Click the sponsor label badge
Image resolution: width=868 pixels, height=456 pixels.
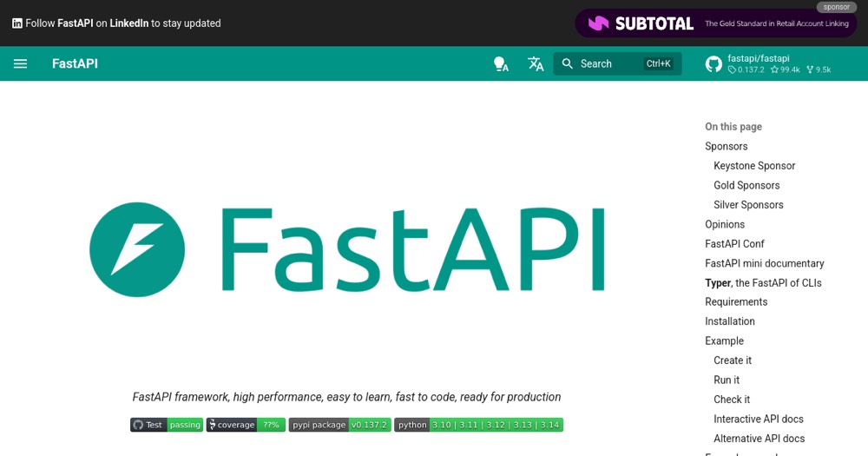point(837,7)
